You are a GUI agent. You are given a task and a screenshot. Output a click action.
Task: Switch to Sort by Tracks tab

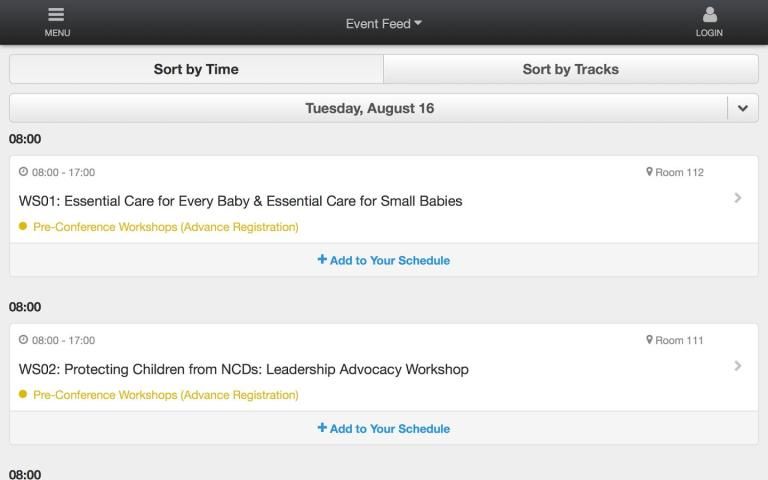coord(570,69)
